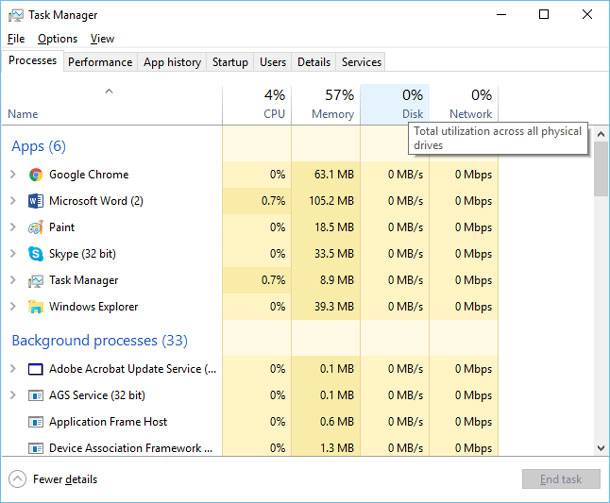The height and width of the screenshot is (503, 610).
Task: Open the Options menu
Action: 58,39
